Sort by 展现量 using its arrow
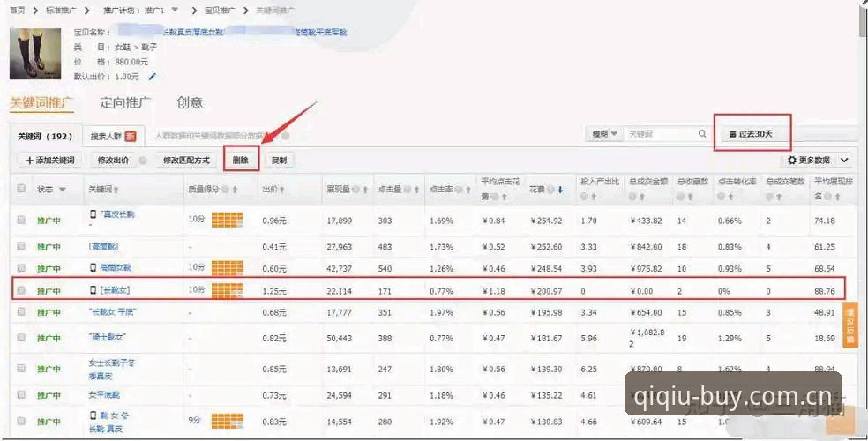This screenshot has height=441, width=868. click(x=366, y=190)
